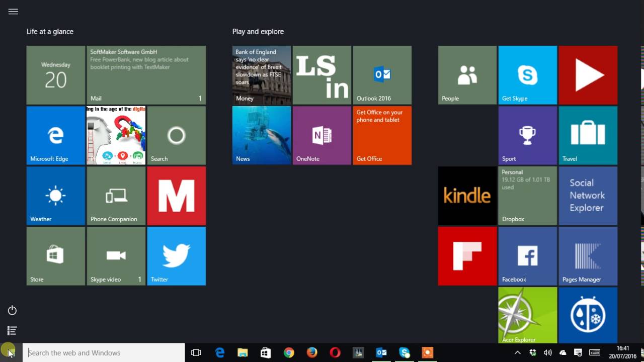Switch to Skype on the taskbar

click(405, 352)
